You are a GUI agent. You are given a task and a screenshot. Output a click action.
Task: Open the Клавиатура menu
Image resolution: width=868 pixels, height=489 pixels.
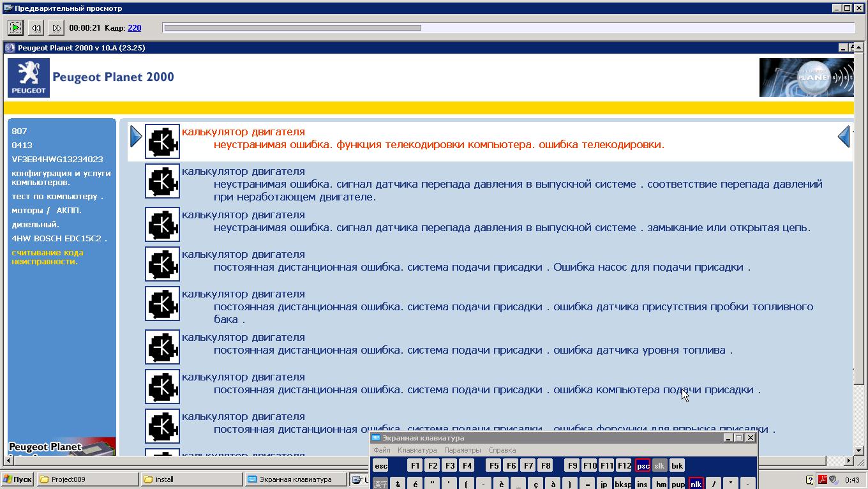click(417, 450)
